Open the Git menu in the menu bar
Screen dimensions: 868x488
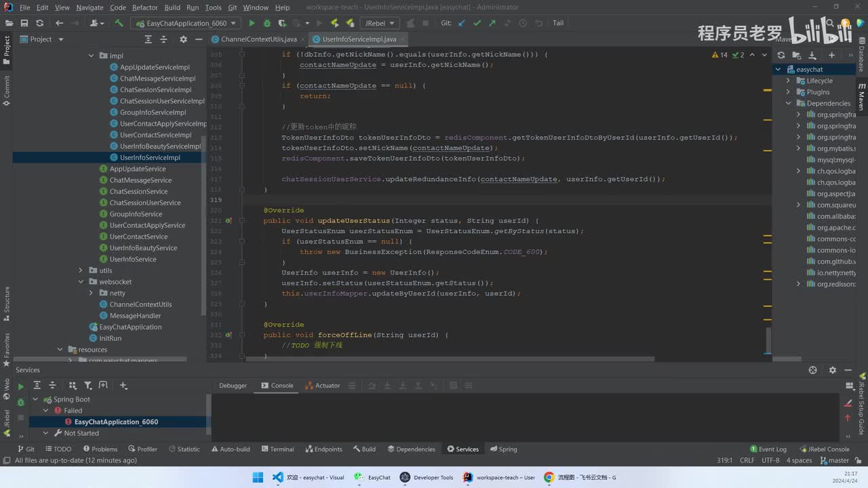pos(232,7)
